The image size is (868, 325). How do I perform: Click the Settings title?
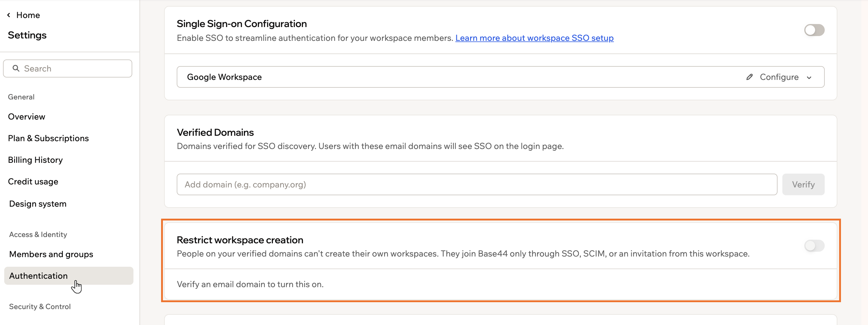pyautogui.click(x=27, y=35)
